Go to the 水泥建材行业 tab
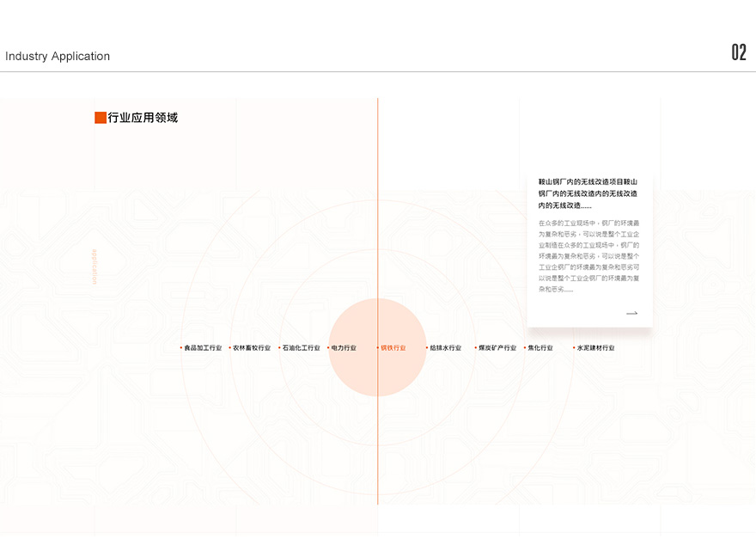This screenshot has width=756, height=539. [595, 348]
